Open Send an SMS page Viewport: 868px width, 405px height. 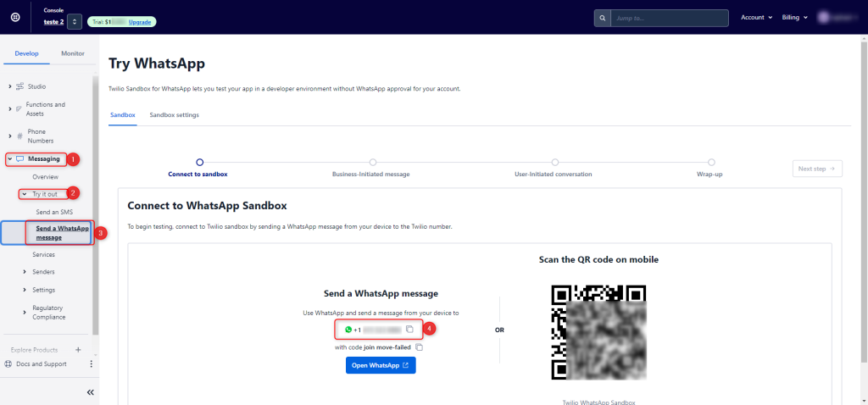click(54, 212)
